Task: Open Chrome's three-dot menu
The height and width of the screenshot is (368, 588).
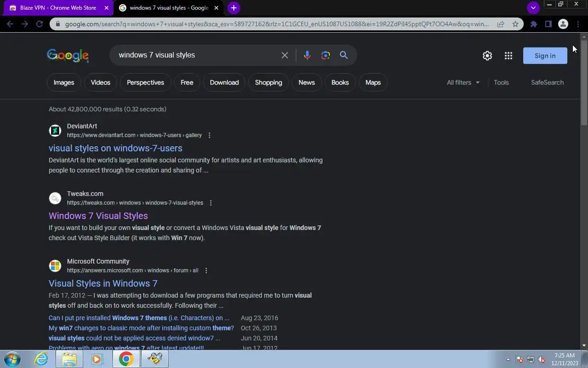Action: [x=578, y=24]
